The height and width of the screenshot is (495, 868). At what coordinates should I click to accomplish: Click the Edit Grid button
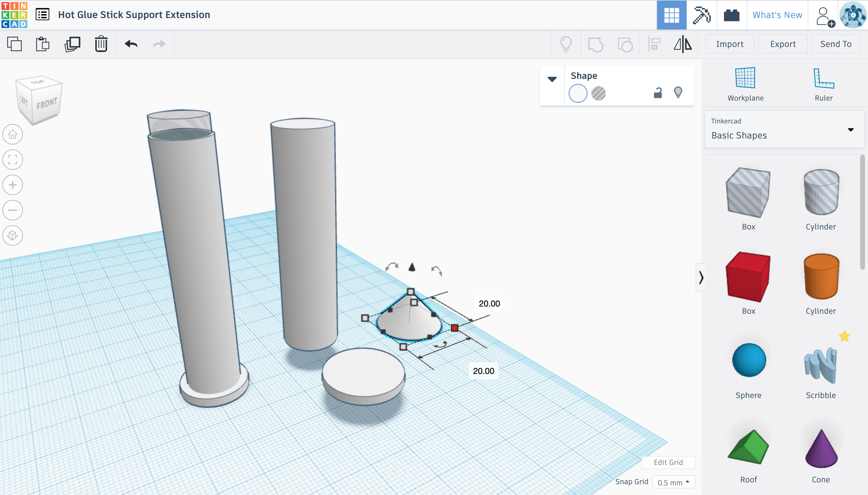pos(668,462)
